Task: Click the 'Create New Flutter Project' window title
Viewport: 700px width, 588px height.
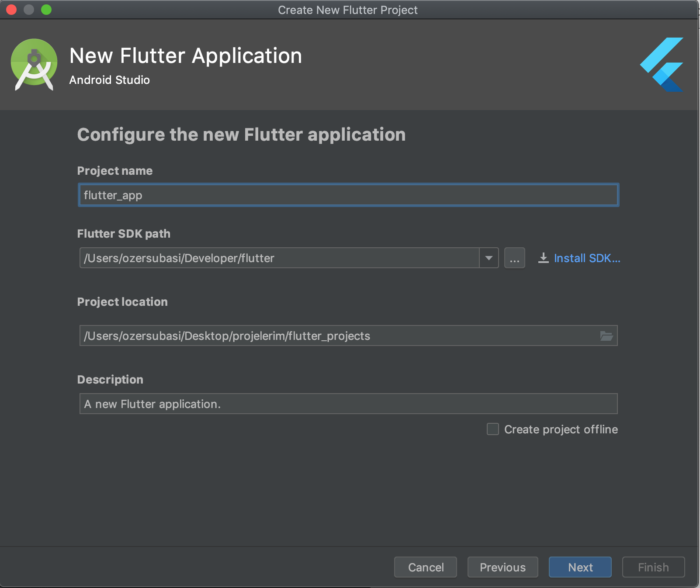Action: [x=348, y=10]
